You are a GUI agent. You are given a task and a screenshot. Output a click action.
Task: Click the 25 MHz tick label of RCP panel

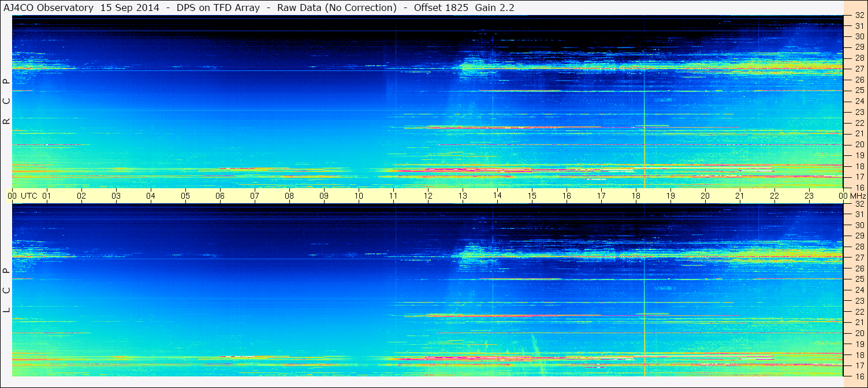click(859, 91)
